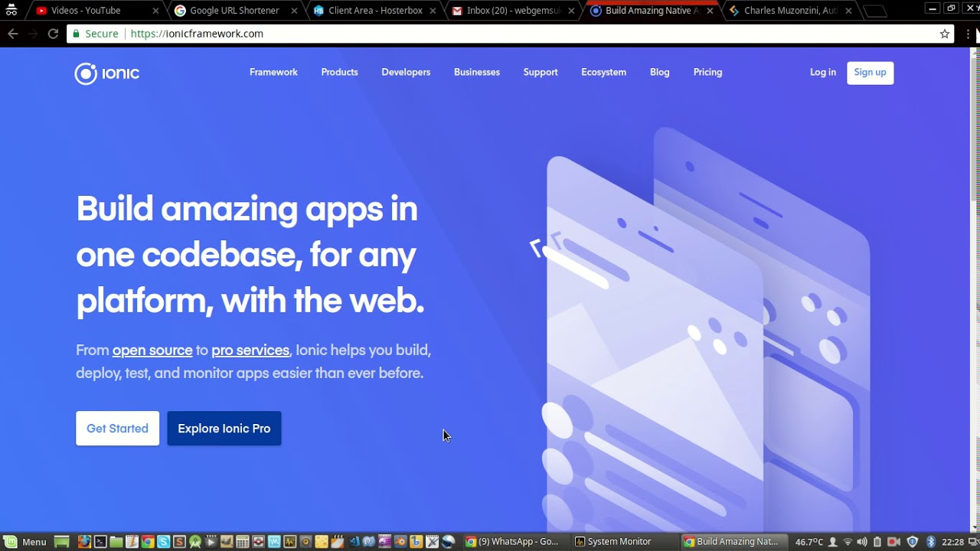
Task: Click the Get Started button
Action: 117,429
